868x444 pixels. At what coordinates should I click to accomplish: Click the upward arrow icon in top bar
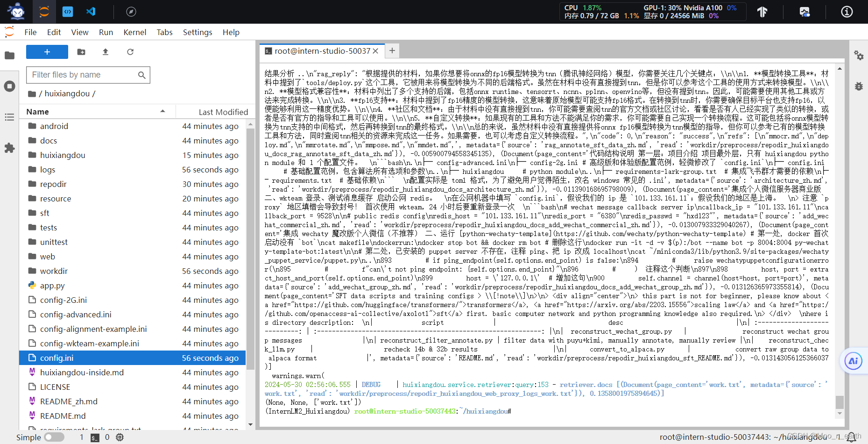762,12
